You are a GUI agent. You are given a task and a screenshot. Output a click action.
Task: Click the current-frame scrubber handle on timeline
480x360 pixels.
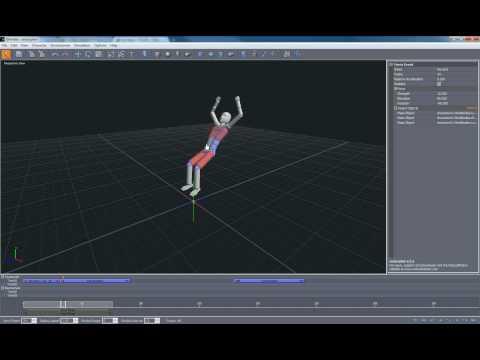[x=63, y=304]
